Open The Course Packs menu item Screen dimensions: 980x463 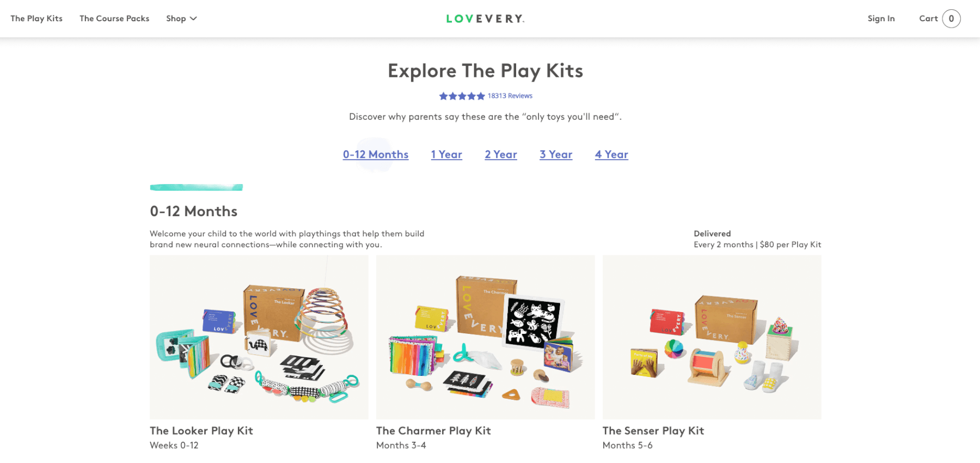click(x=114, y=19)
